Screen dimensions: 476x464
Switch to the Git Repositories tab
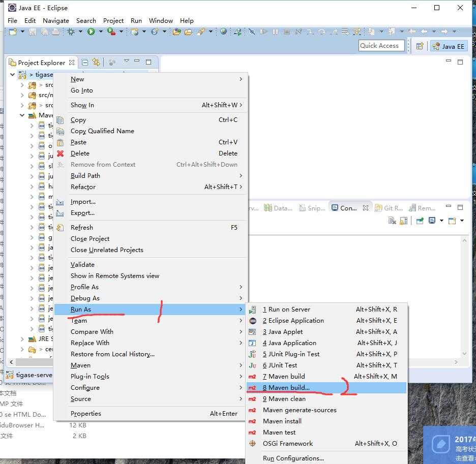coord(389,208)
